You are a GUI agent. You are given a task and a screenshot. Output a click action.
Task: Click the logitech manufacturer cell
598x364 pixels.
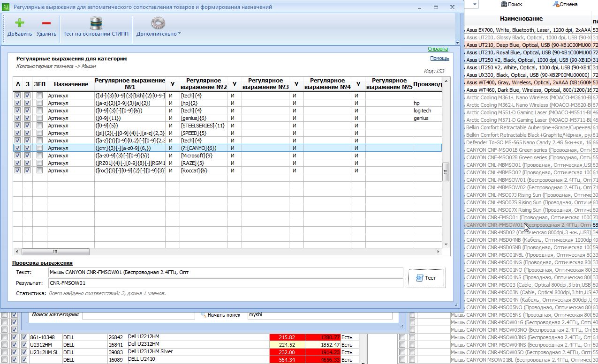pos(427,111)
